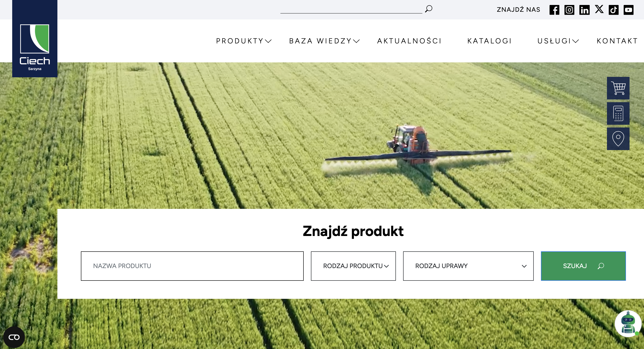Open the Katalogi menu item
The height and width of the screenshot is (349, 644).
tap(489, 41)
